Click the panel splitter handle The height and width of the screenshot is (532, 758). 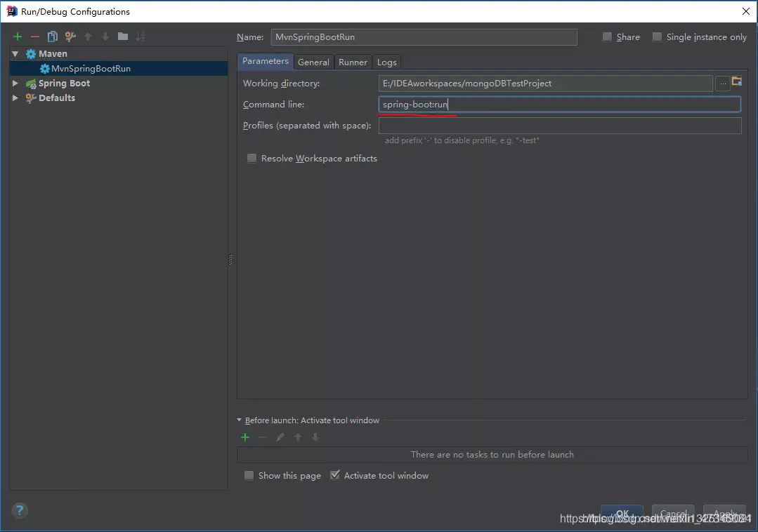(230, 260)
